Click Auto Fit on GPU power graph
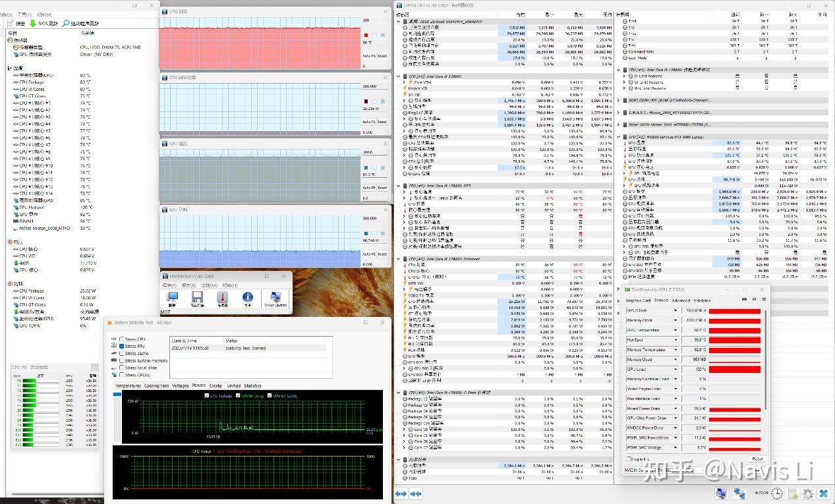The image size is (835, 504). (369, 254)
